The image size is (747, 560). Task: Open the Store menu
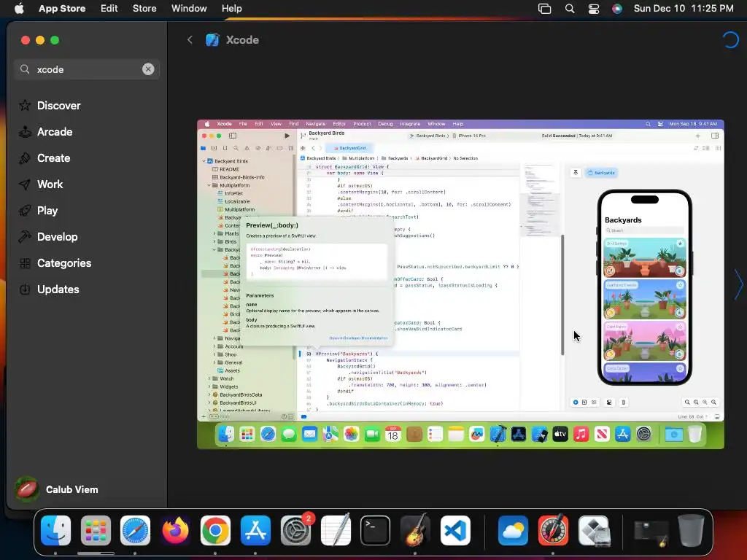point(144,8)
